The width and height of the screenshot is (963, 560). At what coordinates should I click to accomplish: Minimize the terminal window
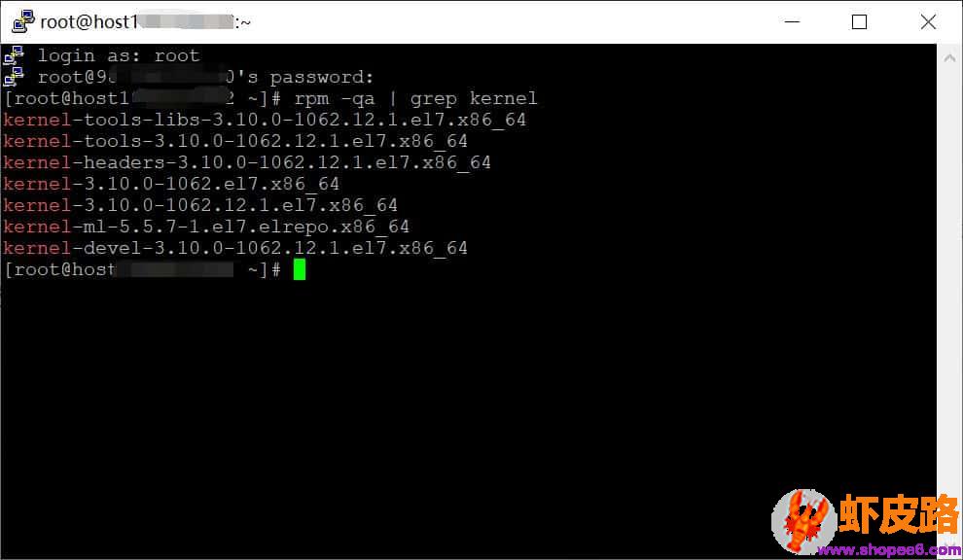[792, 21]
